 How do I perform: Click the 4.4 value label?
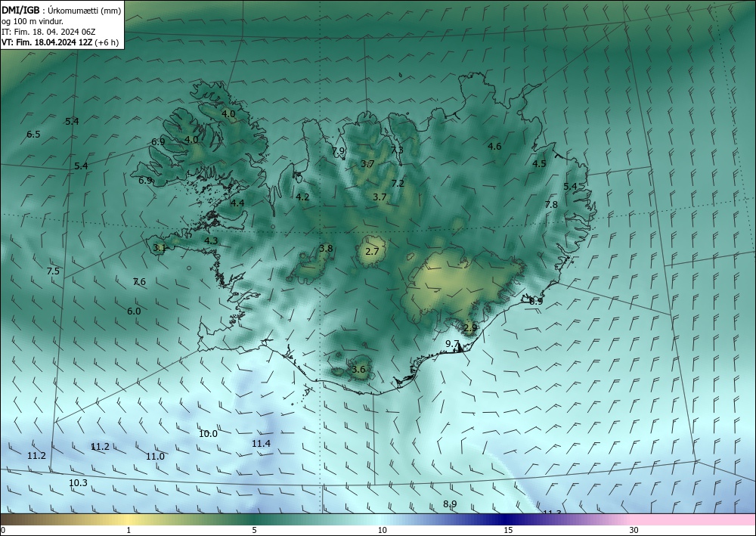pos(237,203)
